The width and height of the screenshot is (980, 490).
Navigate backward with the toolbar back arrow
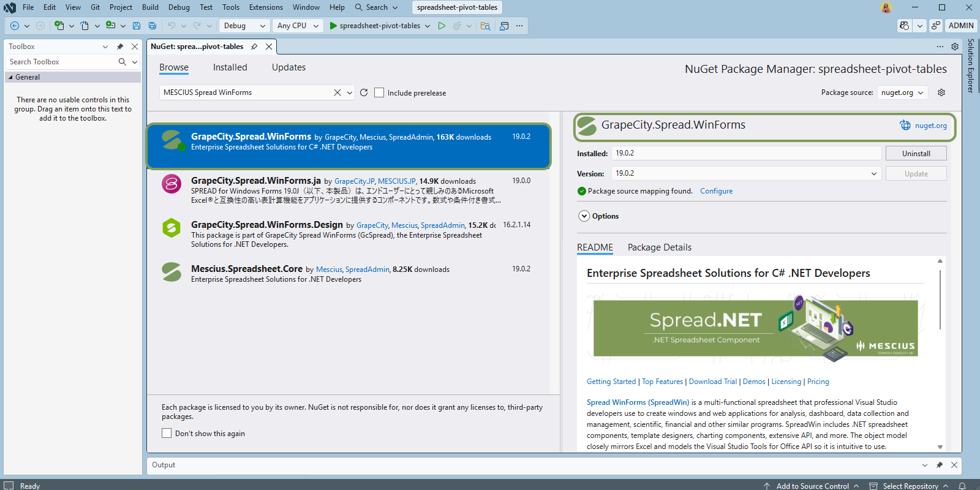click(15, 26)
